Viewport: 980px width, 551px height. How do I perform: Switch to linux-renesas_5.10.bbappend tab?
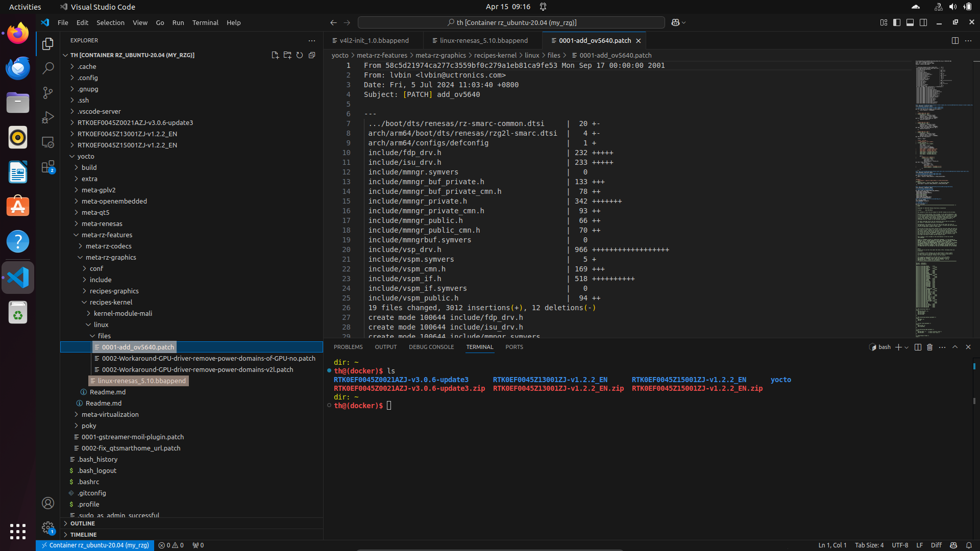point(483,40)
